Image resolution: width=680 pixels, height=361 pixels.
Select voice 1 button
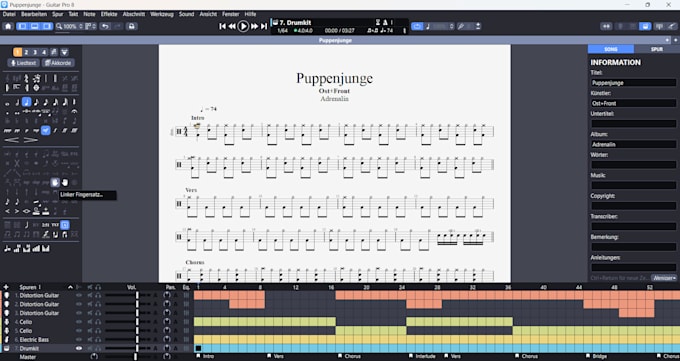(17, 53)
